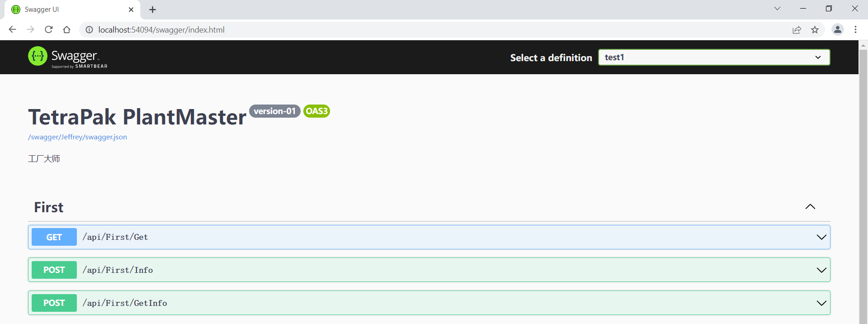Expand the GET /api/First/Get operation

(x=821, y=237)
